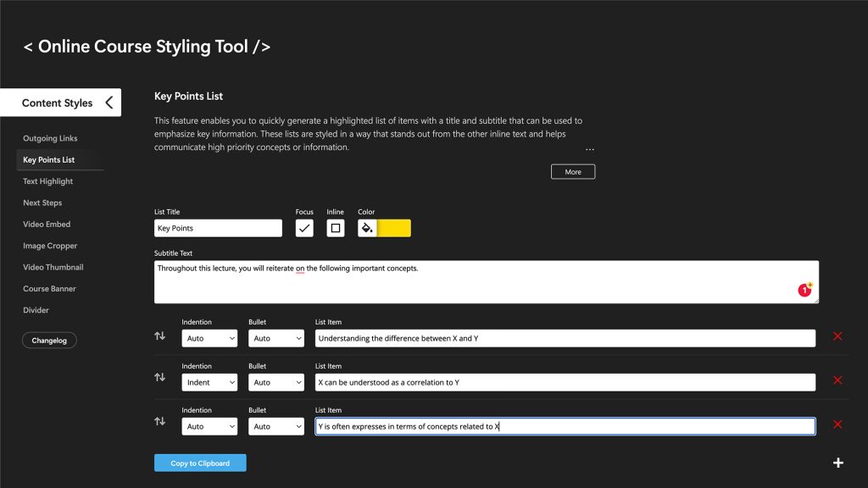Open the paint bucket color picker icon
Image resolution: width=868 pixels, height=488 pixels.
tap(367, 228)
